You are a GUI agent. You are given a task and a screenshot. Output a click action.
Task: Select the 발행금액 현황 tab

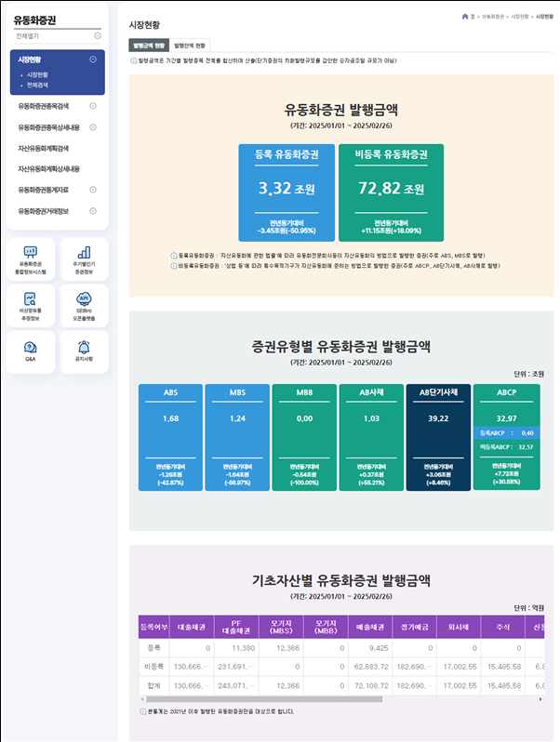pyautogui.click(x=150, y=45)
